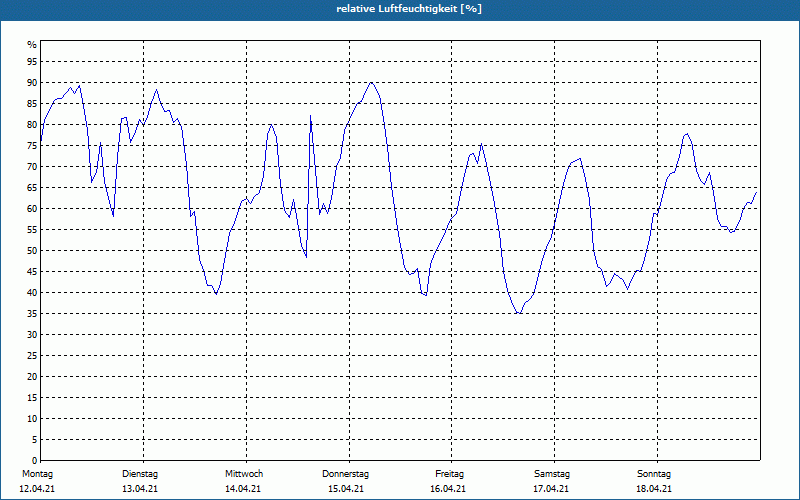Click the 10 y-axis value
Viewport: 800px width, 500px height.
[x=32, y=418]
